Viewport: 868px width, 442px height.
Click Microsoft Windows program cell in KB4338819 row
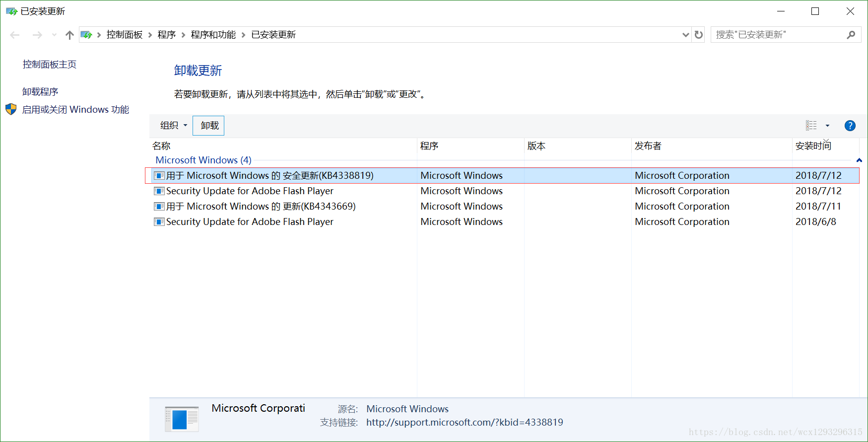[x=462, y=175]
